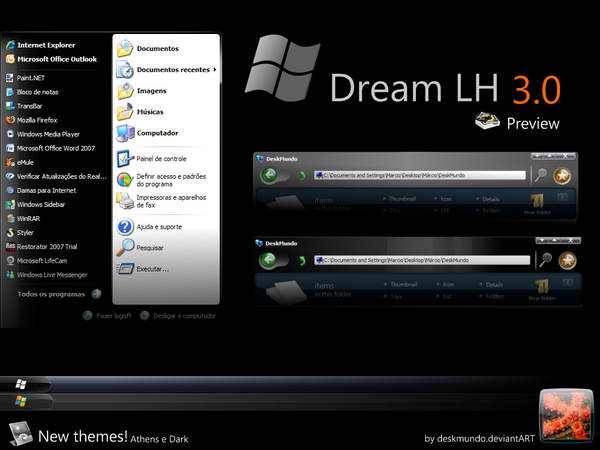
Task: Open the Executar... dialog
Action: (x=142, y=269)
